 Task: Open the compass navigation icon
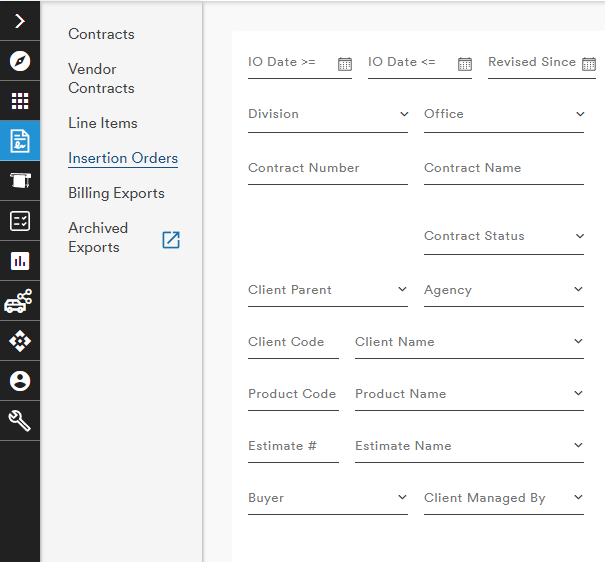pos(20,61)
